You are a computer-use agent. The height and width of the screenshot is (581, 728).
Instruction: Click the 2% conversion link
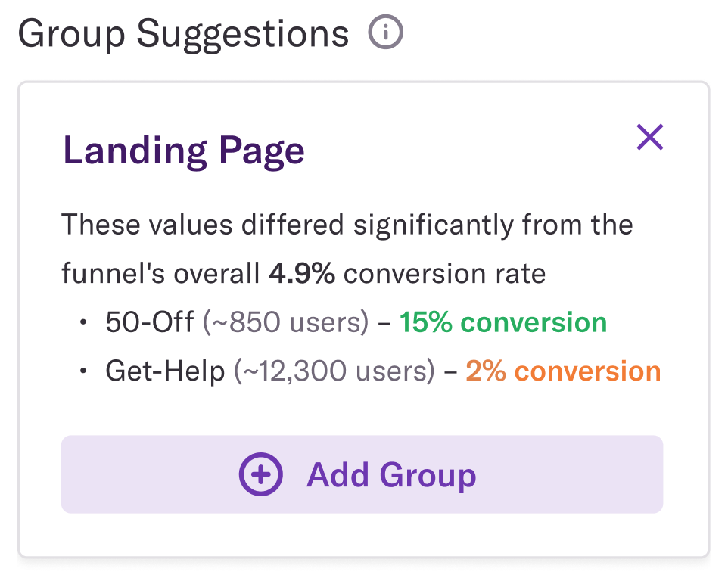coord(563,371)
